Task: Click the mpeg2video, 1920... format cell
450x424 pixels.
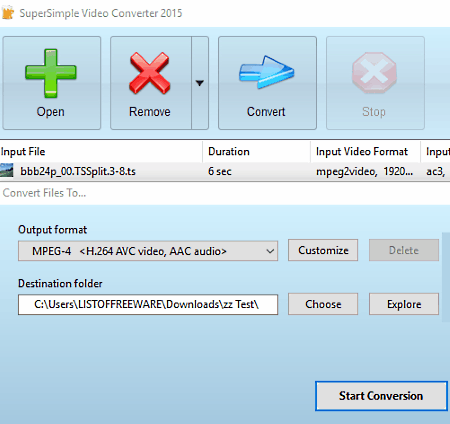Action: point(364,171)
